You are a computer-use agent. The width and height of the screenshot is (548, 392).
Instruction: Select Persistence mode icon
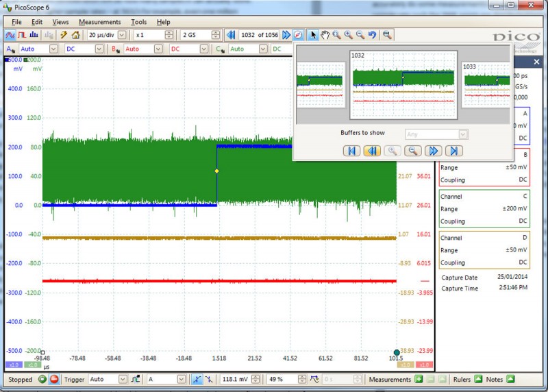22,35
